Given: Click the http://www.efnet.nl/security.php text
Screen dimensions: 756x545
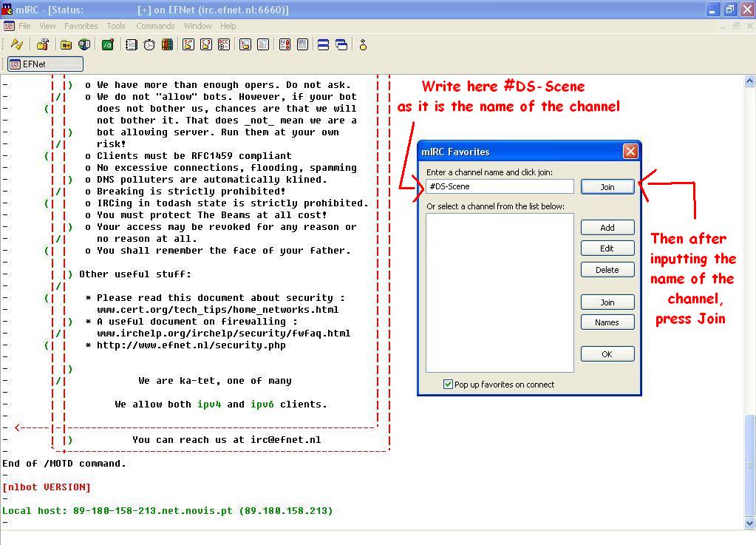Looking at the screenshot, I should point(191,345).
